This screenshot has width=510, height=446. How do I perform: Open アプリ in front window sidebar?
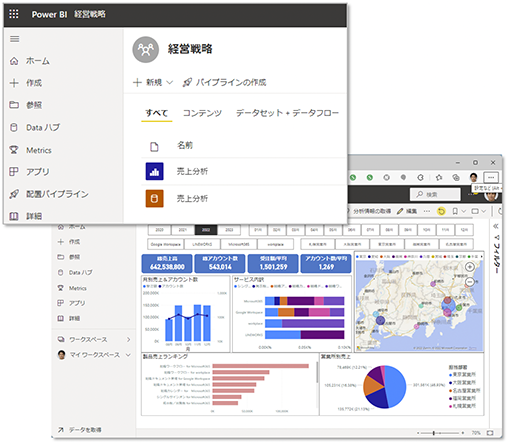click(x=29, y=172)
